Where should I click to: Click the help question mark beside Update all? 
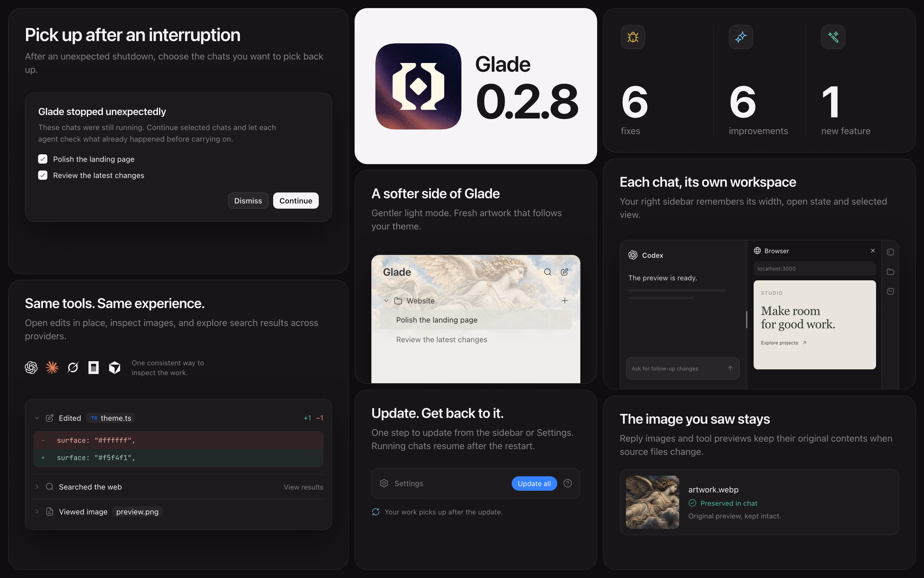click(x=568, y=483)
